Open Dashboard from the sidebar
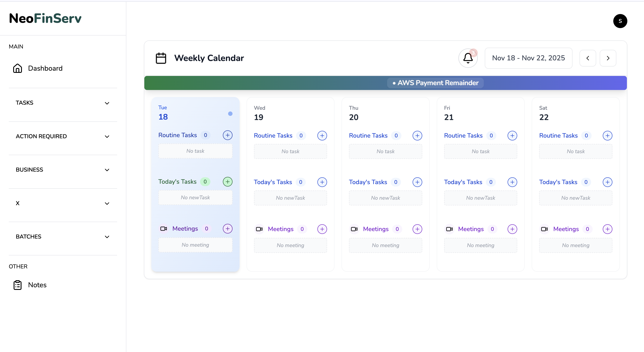The image size is (644, 352). click(45, 68)
